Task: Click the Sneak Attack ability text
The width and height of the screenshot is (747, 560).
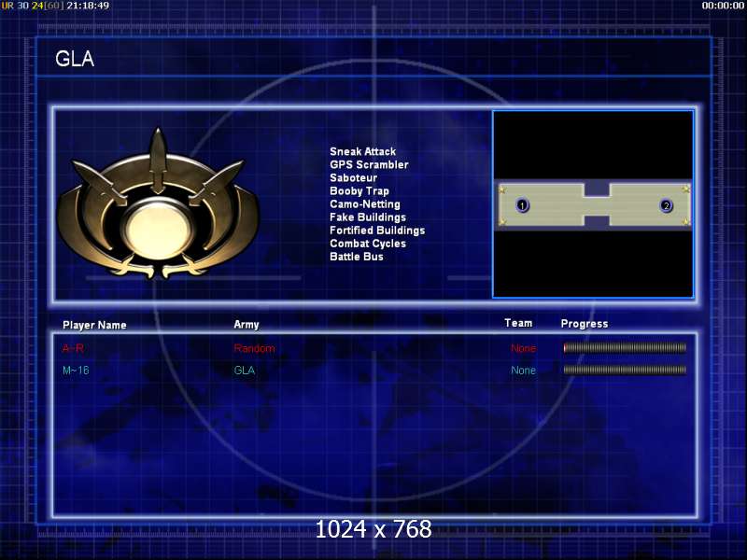Action: tap(363, 151)
